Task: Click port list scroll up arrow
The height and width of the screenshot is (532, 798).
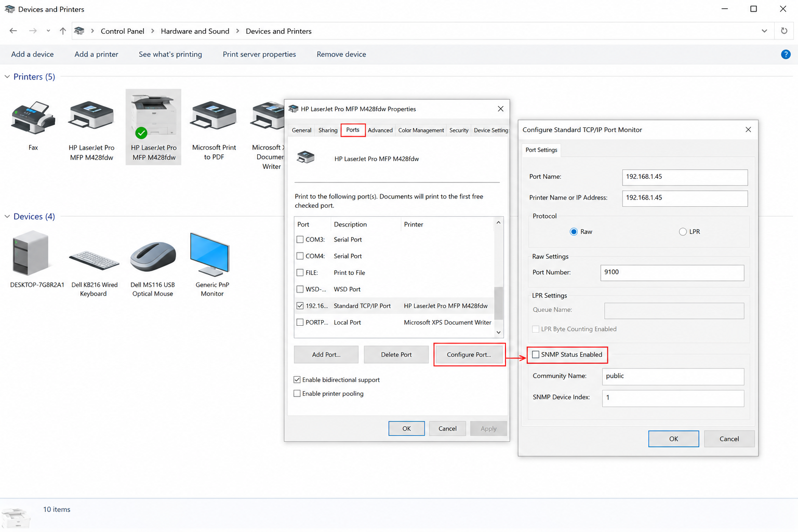Action: point(499,223)
